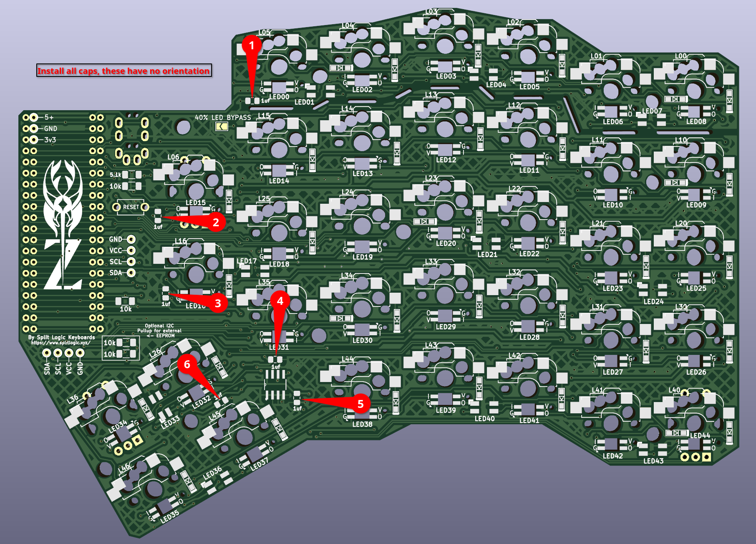Viewport: 756px width, 544px height.
Task: Choose the LED27 silkscreen text
Action: 613,372
